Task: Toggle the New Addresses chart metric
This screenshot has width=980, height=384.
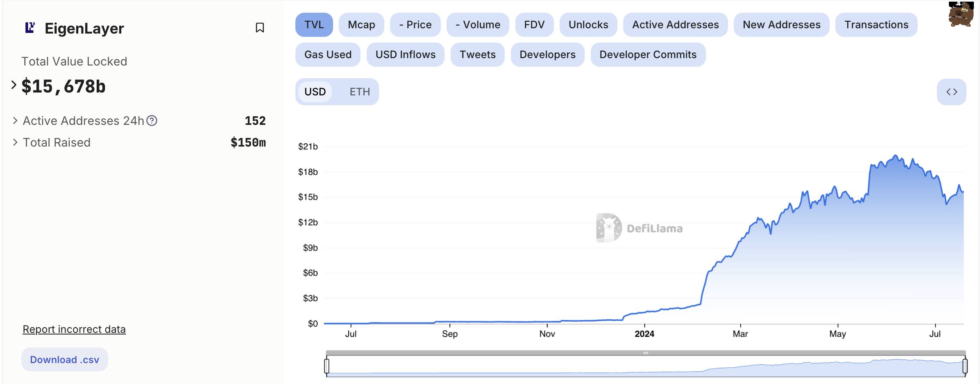Action: [782, 25]
